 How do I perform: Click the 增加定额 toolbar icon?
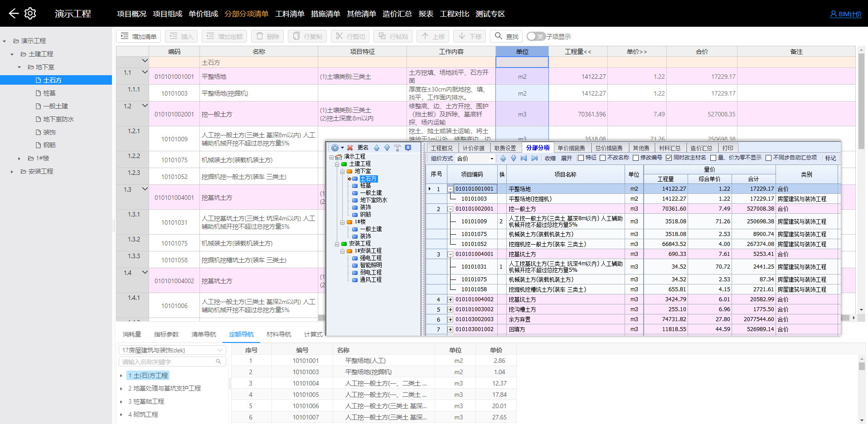pyautogui.click(x=210, y=36)
